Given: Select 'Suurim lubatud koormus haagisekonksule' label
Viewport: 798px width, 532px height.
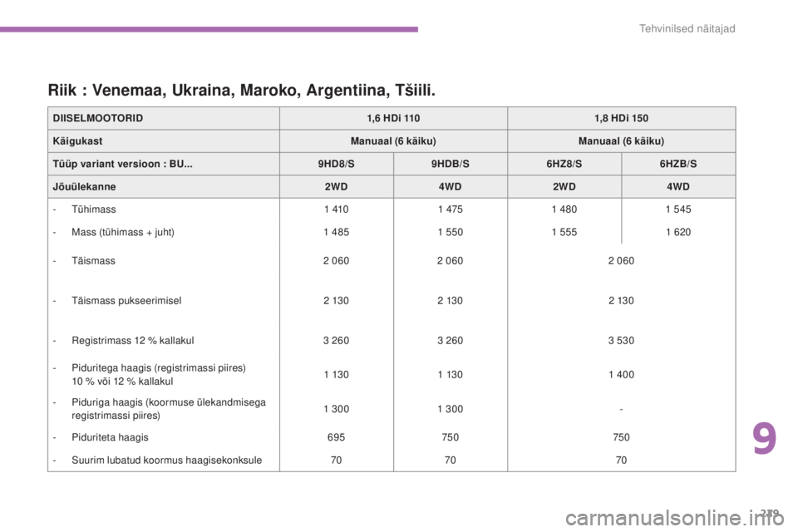Looking at the screenshot, I should [167, 461].
